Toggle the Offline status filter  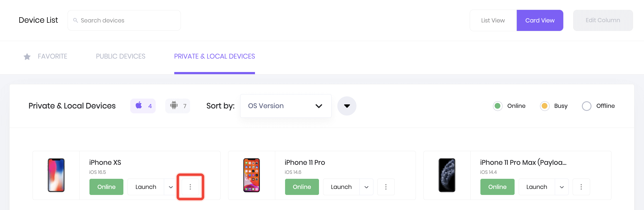click(587, 106)
